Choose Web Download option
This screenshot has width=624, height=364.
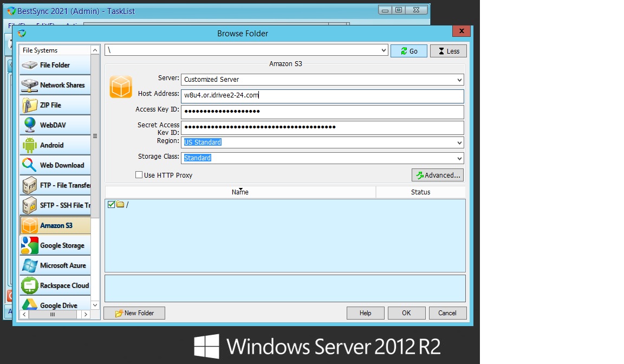(55, 165)
